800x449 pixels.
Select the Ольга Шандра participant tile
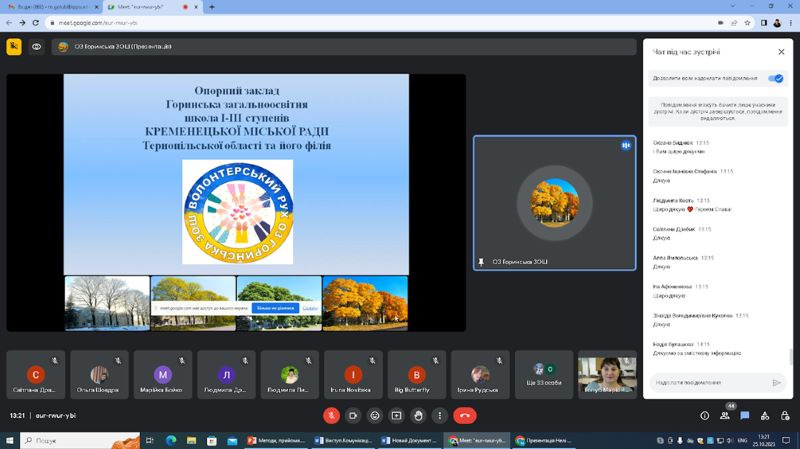coord(99,375)
